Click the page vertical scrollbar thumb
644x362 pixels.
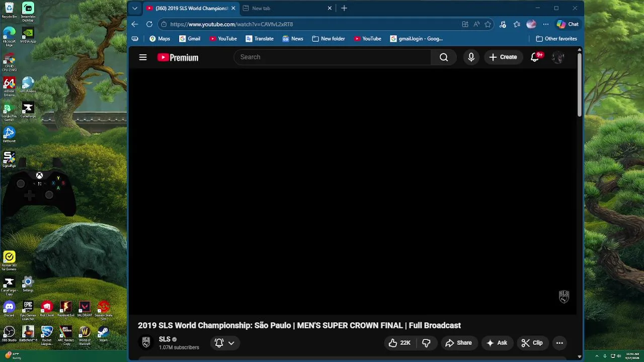(x=579, y=84)
